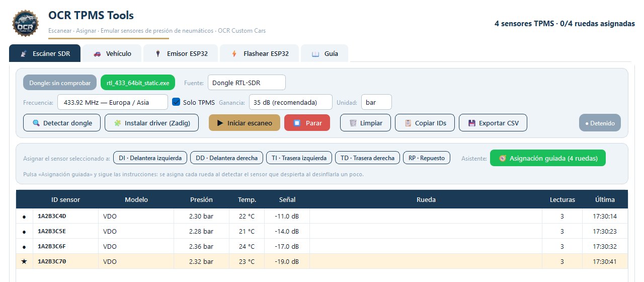Open the Unidad bar dropdown
This screenshot has width=644, height=282.
click(376, 102)
